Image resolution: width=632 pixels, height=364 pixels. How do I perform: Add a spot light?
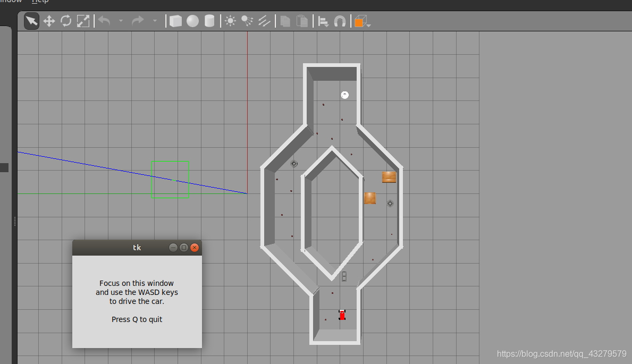[x=248, y=21]
